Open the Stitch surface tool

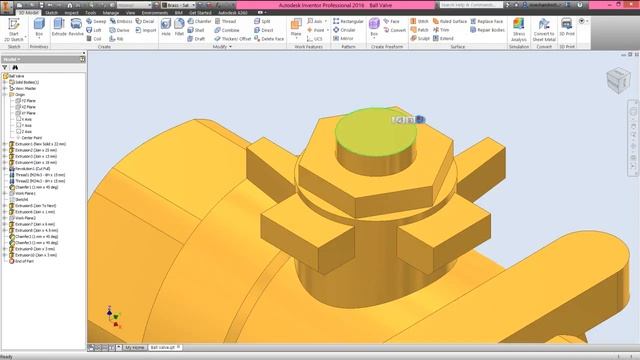coord(419,21)
